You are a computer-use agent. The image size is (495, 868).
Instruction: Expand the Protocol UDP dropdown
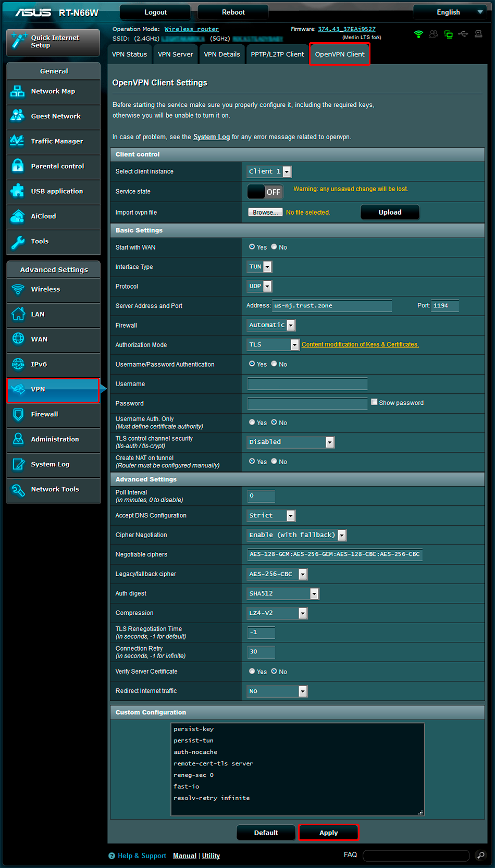pyautogui.click(x=260, y=286)
